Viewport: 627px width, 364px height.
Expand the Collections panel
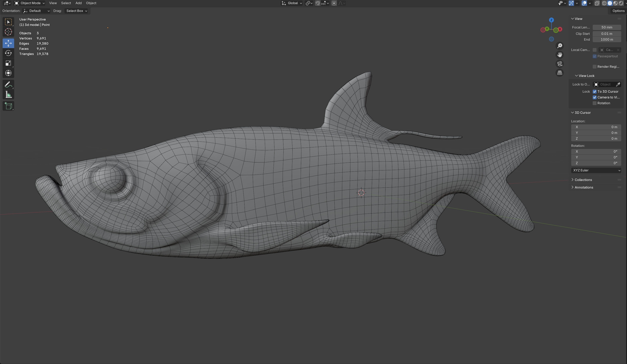[583, 180]
